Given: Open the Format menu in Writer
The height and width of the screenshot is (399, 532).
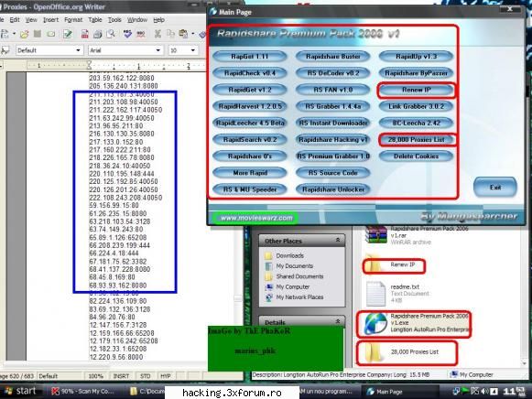Looking at the screenshot, I should 73,20.
